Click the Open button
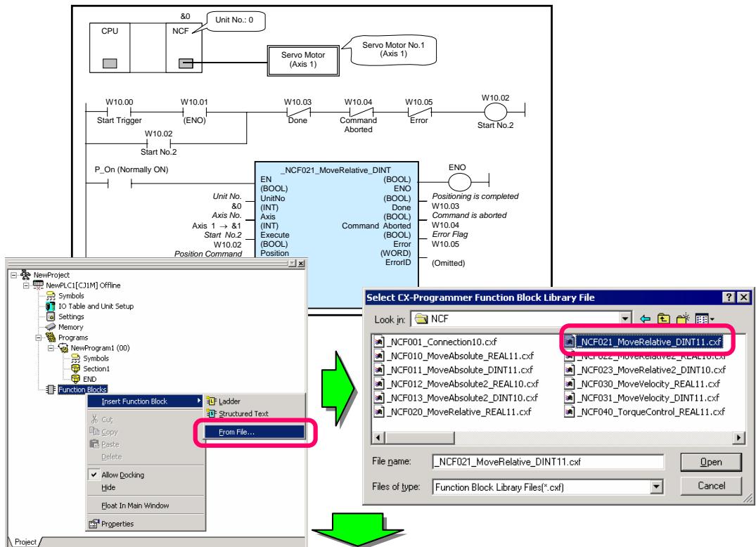756x547 pixels. [711, 462]
